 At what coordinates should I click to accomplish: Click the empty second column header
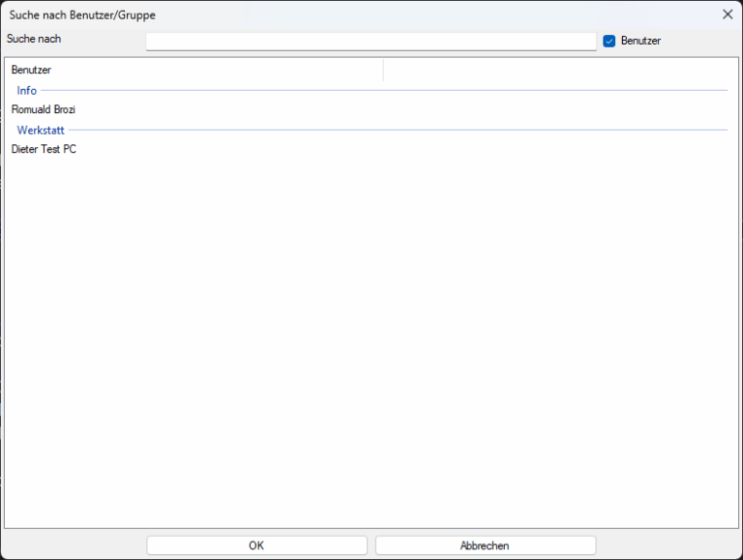click(554, 70)
